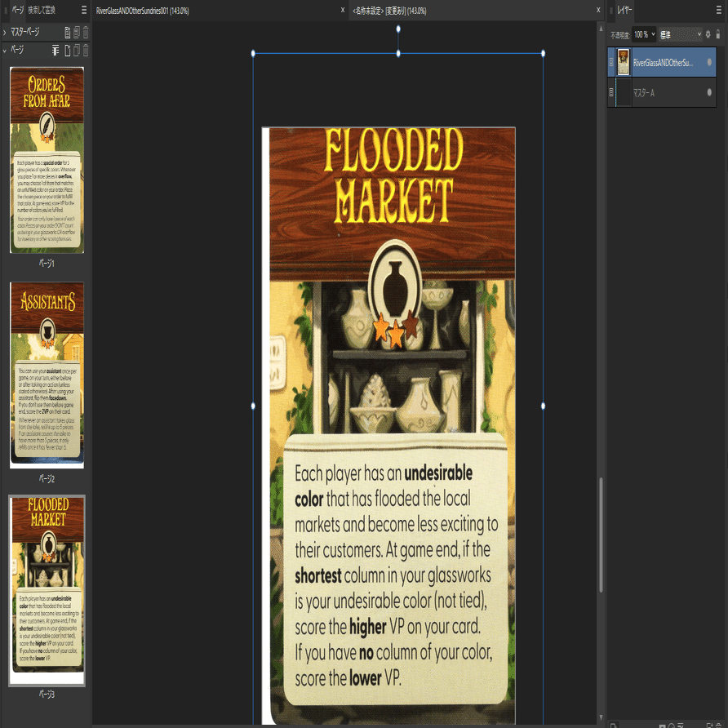Click the ページ2 label
The width and height of the screenshot is (728, 728).
pos(47,479)
